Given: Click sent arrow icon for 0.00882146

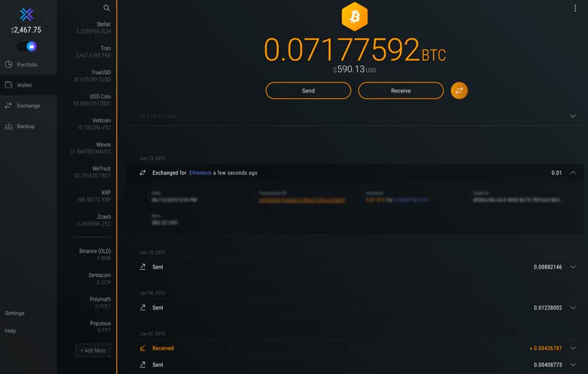Looking at the screenshot, I should 143,267.
